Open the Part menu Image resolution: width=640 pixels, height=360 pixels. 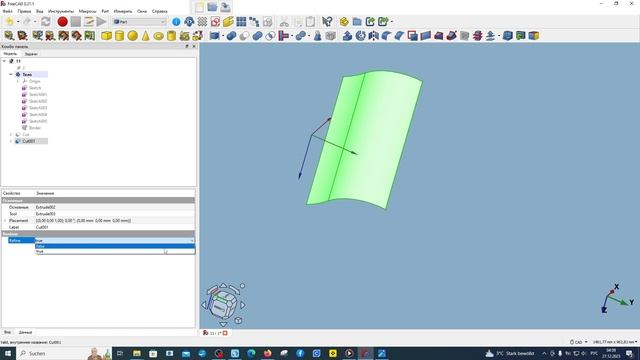[x=105, y=11]
